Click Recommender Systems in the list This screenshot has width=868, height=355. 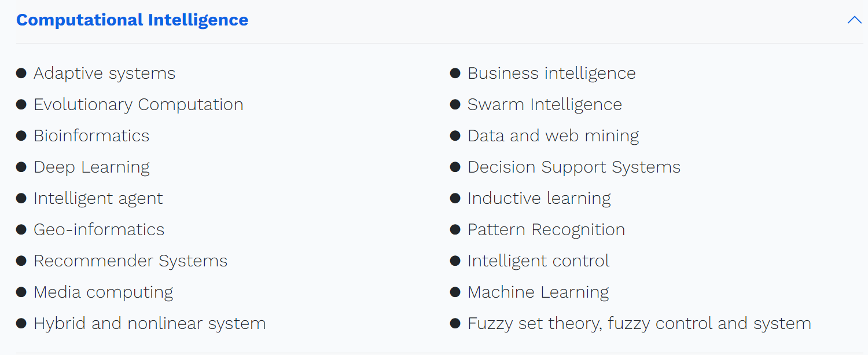[130, 261]
